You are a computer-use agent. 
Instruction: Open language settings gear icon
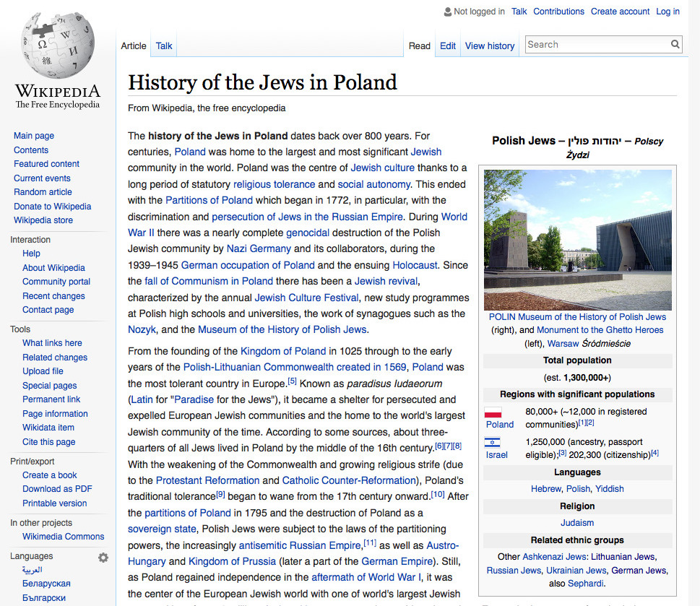pos(103,557)
